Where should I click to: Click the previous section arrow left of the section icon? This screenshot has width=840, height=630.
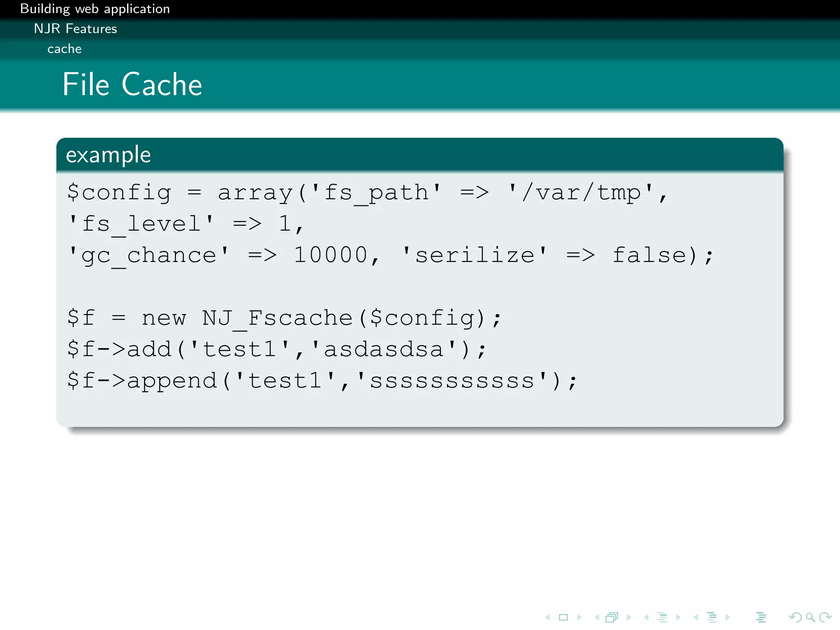[x=696, y=617]
